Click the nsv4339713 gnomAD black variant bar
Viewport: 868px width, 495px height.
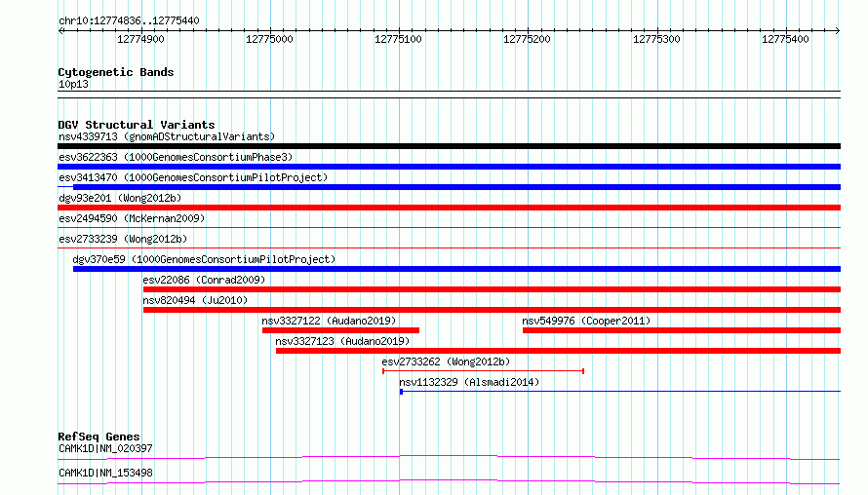pos(449,146)
